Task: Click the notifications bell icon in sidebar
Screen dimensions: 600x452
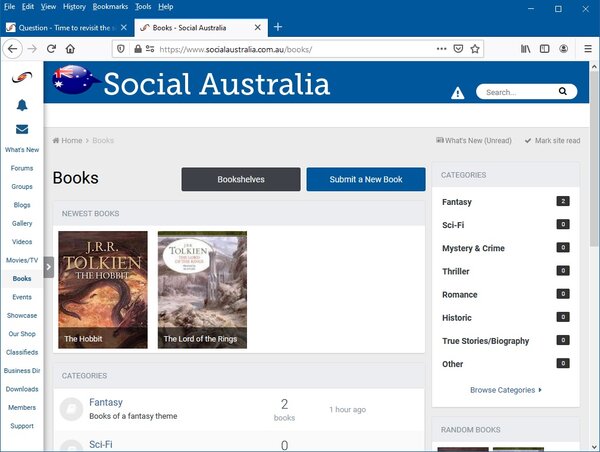Action: coord(22,105)
